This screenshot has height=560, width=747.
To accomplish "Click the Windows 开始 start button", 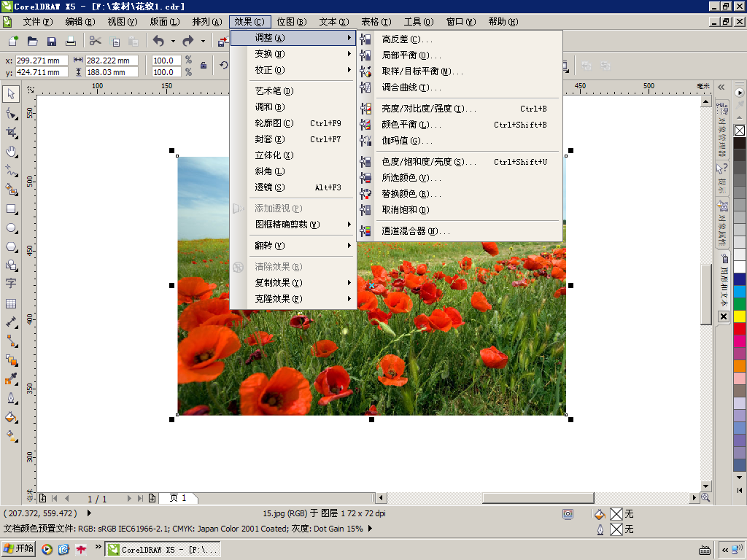I will (x=19, y=548).
